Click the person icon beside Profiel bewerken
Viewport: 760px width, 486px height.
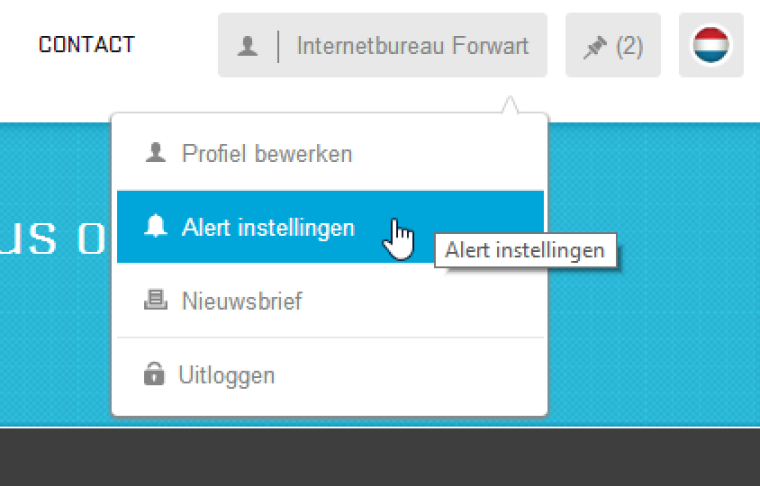[x=155, y=154]
